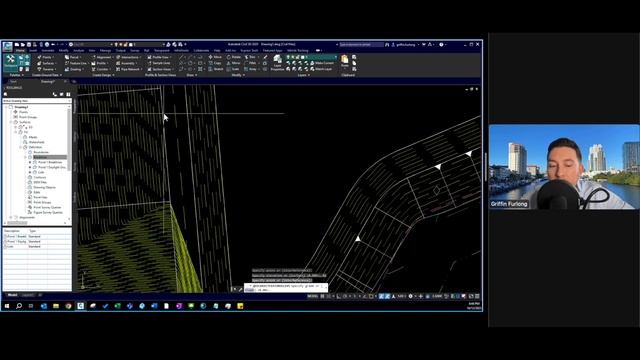Viewport: 640px width, 360px height.
Task: Select the Copy tool in Modify
Action: point(215,63)
